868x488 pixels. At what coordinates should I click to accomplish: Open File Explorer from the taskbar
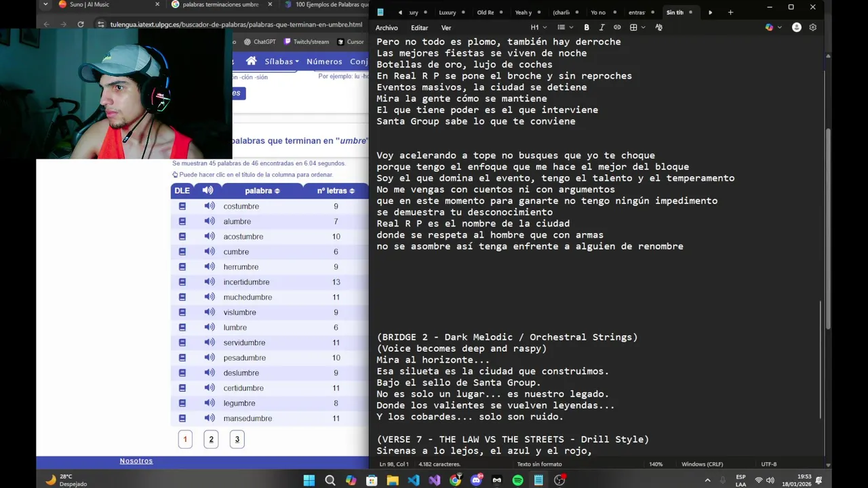pyautogui.click(x=393, y=480)
